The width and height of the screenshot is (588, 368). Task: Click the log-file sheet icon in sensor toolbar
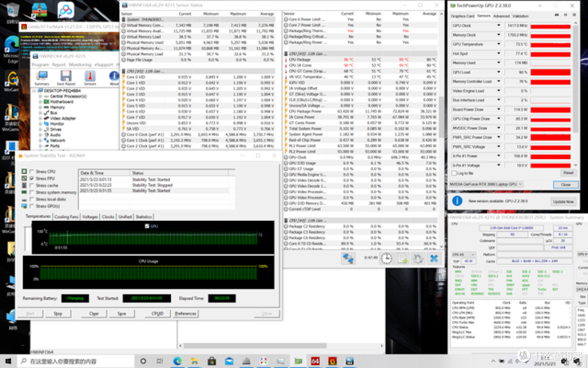click(402, 258)
